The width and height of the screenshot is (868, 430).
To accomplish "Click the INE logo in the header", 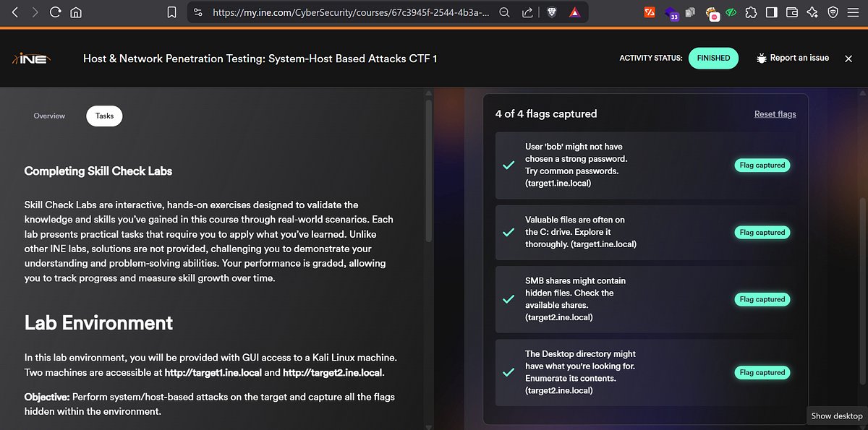I will coord(29,59).
